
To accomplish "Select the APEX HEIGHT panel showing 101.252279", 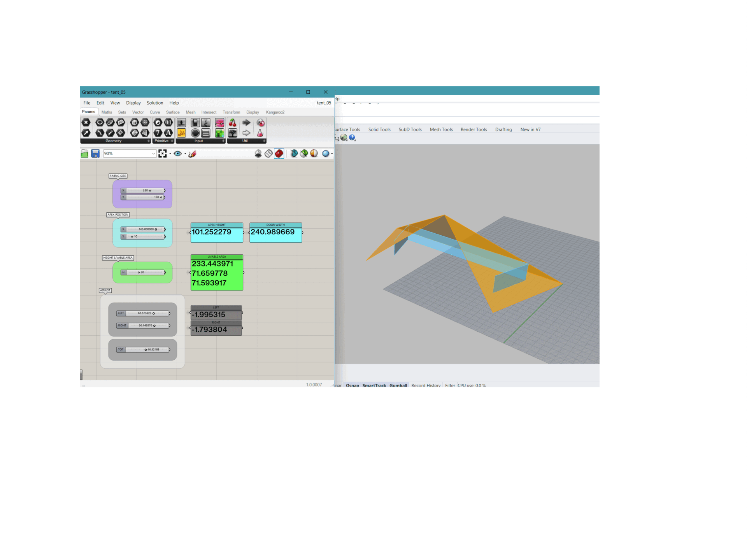I will coord(217,233).
